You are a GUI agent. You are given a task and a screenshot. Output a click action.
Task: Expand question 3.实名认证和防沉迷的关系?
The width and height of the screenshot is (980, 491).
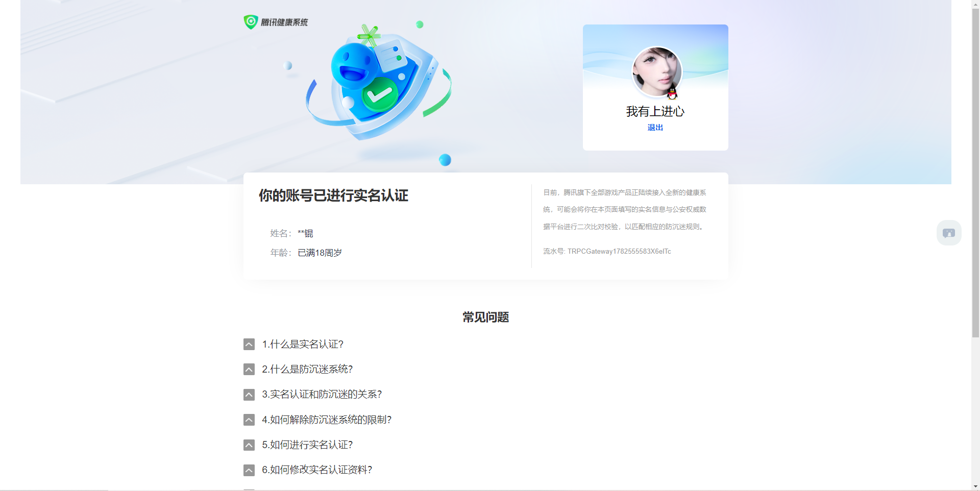click(249, 395)
